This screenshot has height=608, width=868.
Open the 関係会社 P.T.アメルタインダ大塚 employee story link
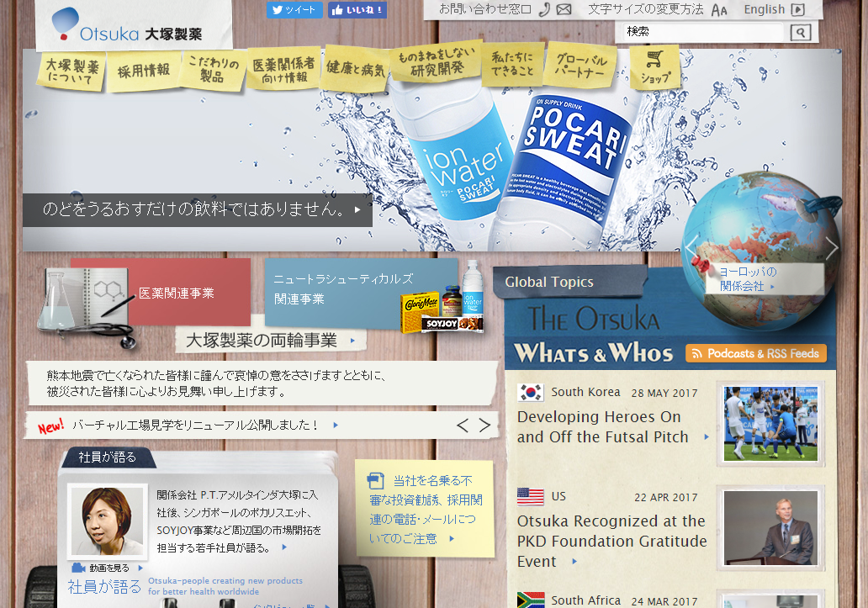[x=239, y=521]
